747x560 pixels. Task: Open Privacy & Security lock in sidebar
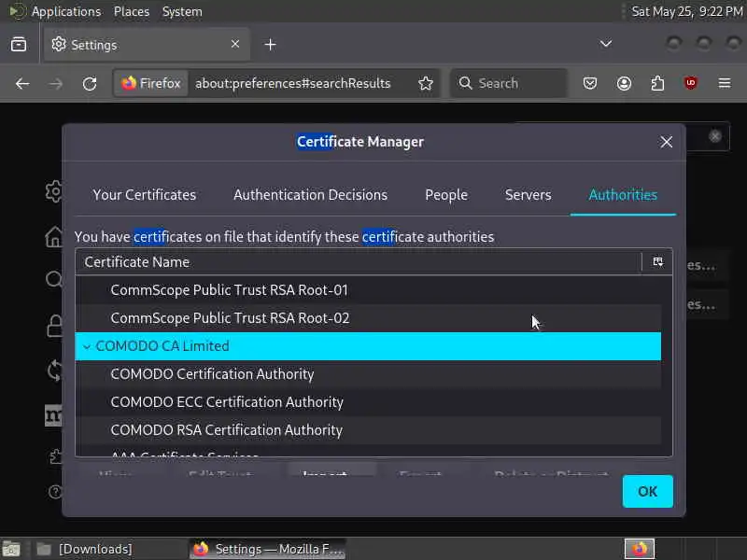tap(55, 326)
